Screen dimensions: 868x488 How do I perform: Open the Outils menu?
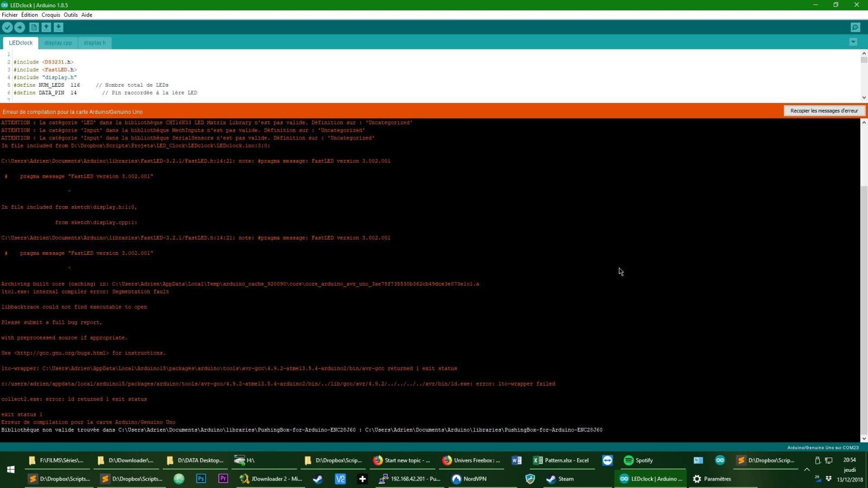71,15
